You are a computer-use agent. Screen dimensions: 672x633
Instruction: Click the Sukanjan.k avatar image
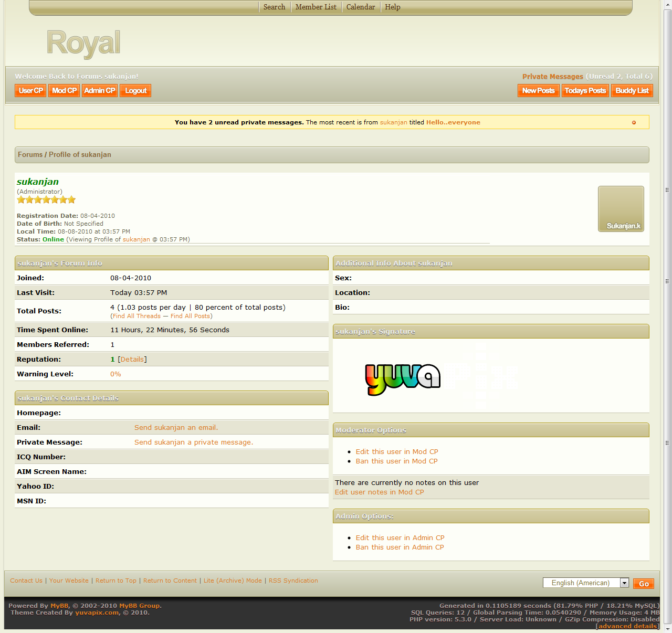pyautogui.click(x=621, y=209)
